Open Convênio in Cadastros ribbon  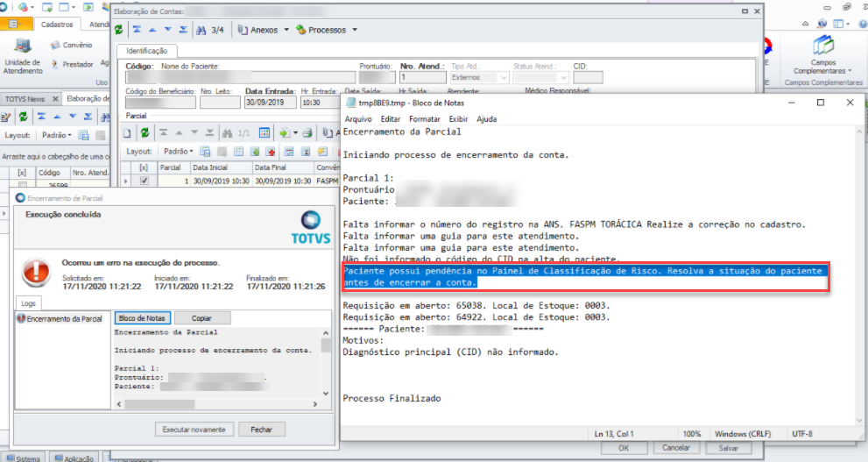[x=72, y=45]
